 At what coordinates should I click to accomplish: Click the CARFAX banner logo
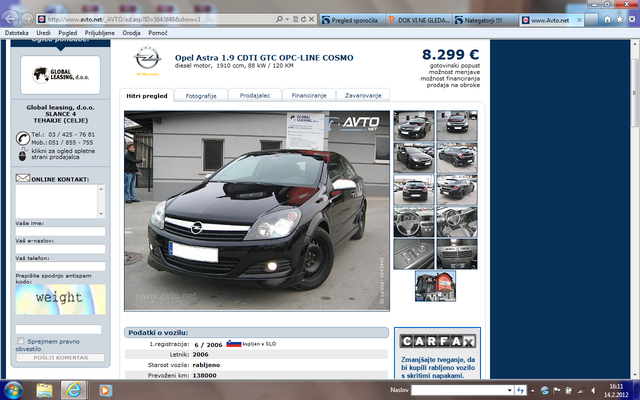438,341
